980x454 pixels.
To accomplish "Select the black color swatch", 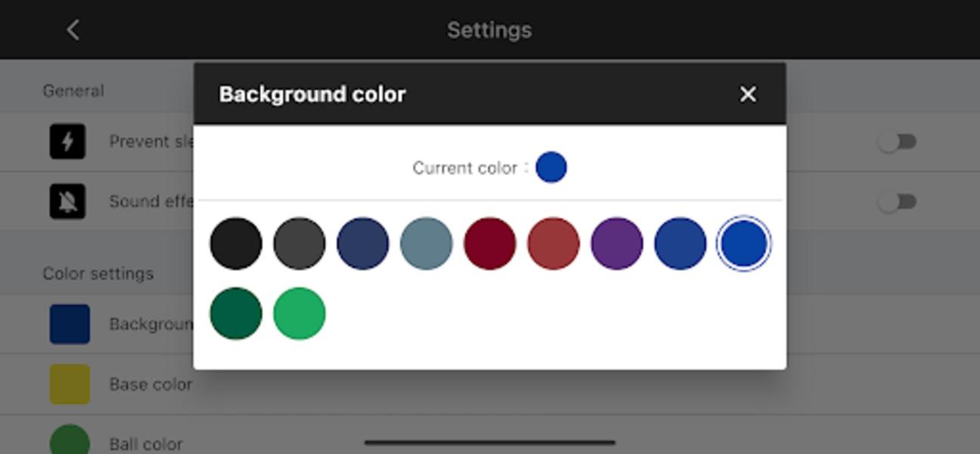I will (x=236, y=244).
